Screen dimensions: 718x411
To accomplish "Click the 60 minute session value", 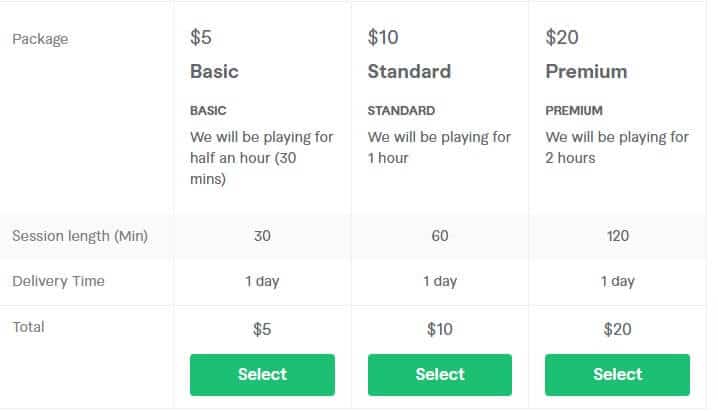I will click(440, 236).
